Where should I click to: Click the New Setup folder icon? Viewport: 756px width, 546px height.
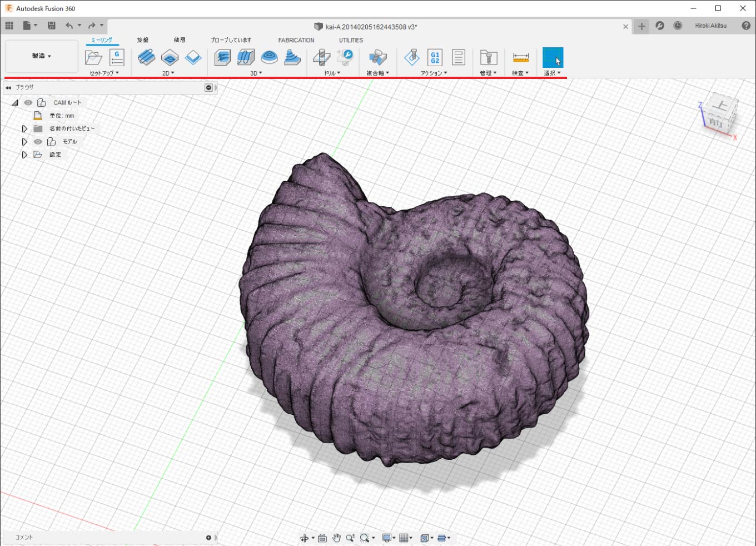93,57
